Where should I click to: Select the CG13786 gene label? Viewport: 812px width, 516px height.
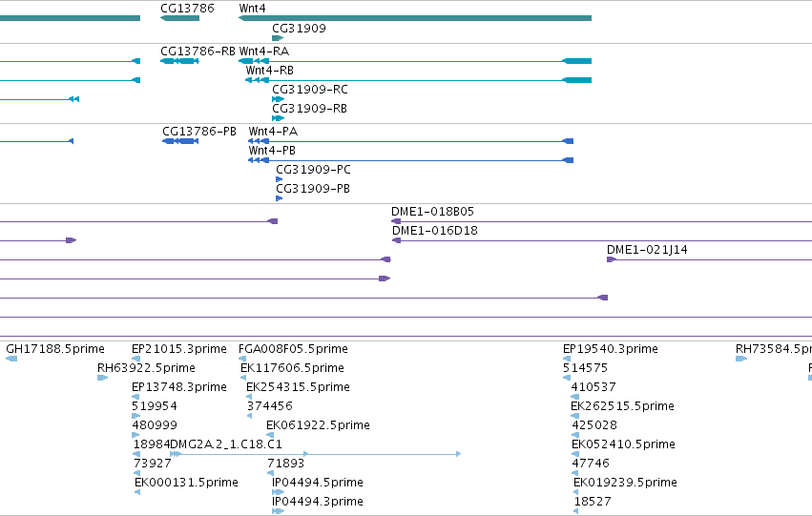tap(187, 9)
